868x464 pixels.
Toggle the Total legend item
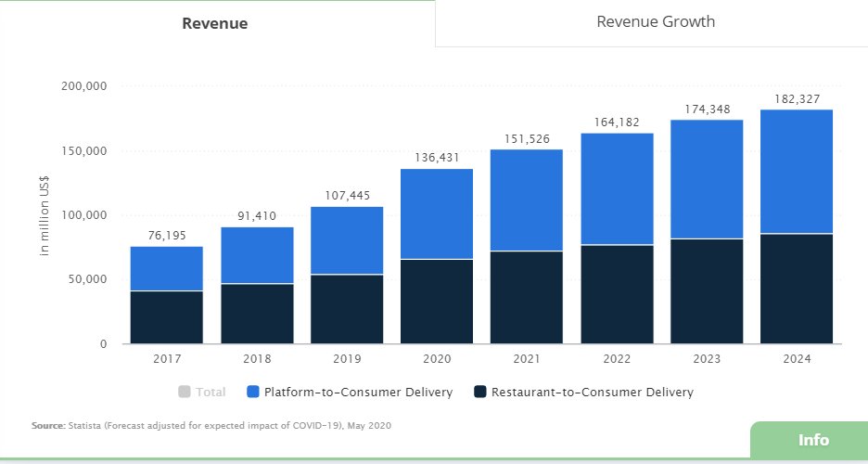tap(202, 392)
